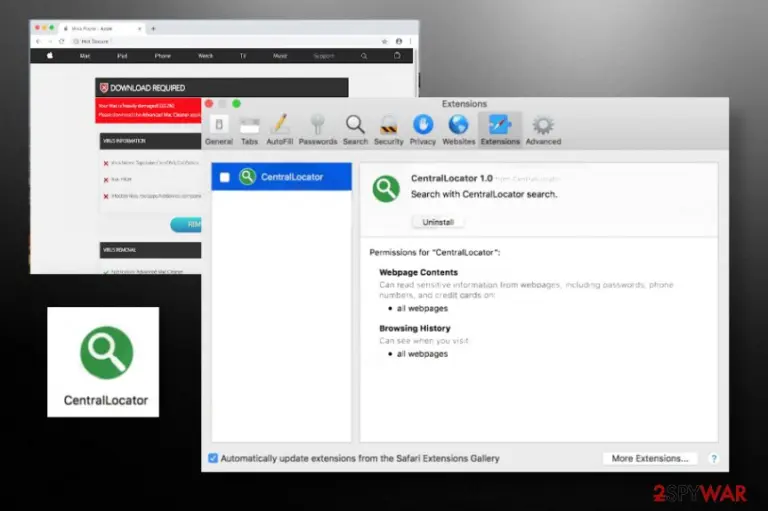Open the Support menu on webpage
This screenshot has height=511, width=768.
[324, 56]
